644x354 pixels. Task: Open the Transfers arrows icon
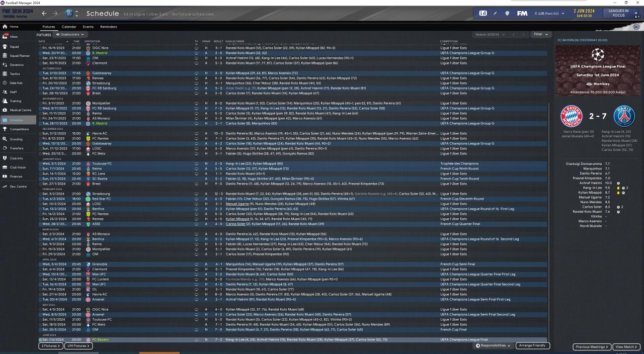[x=5, y=148]
